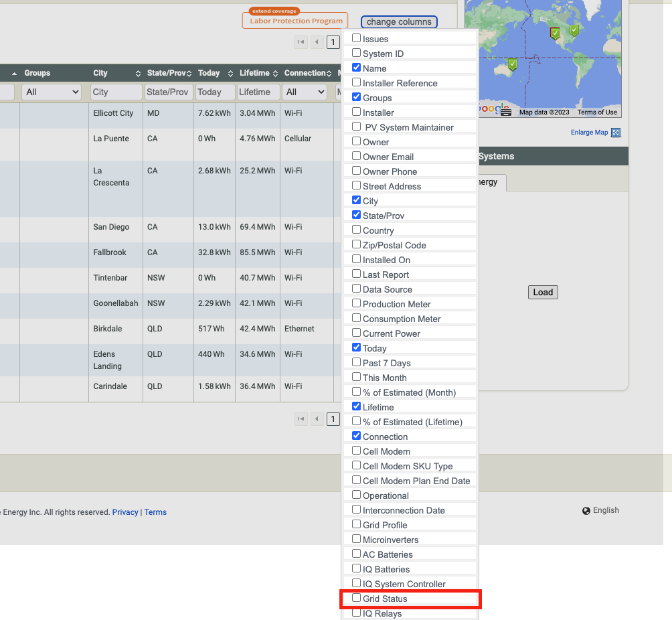Screen dimensions: 672x620
Task: Check the Issues column checkbox
Action: pyautogui.click(x=356, y=37)
